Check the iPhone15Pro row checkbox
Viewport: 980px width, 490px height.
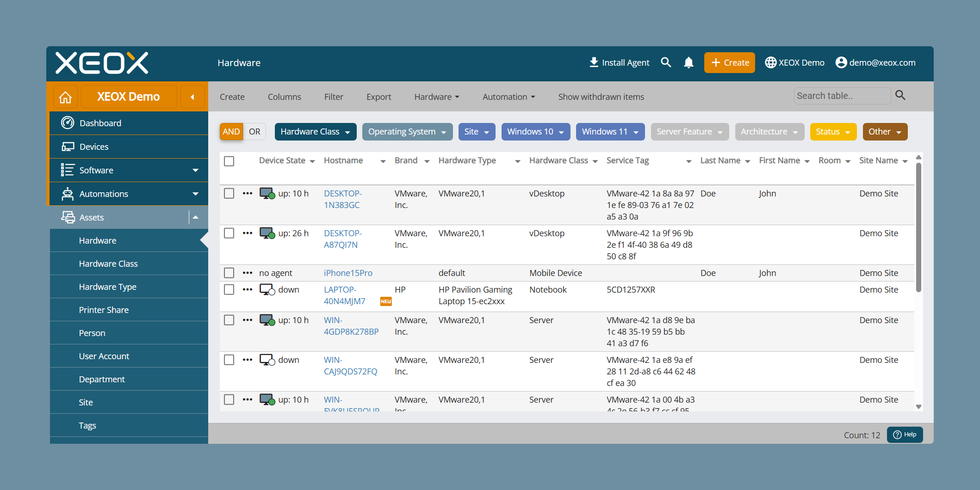[229, 273]
